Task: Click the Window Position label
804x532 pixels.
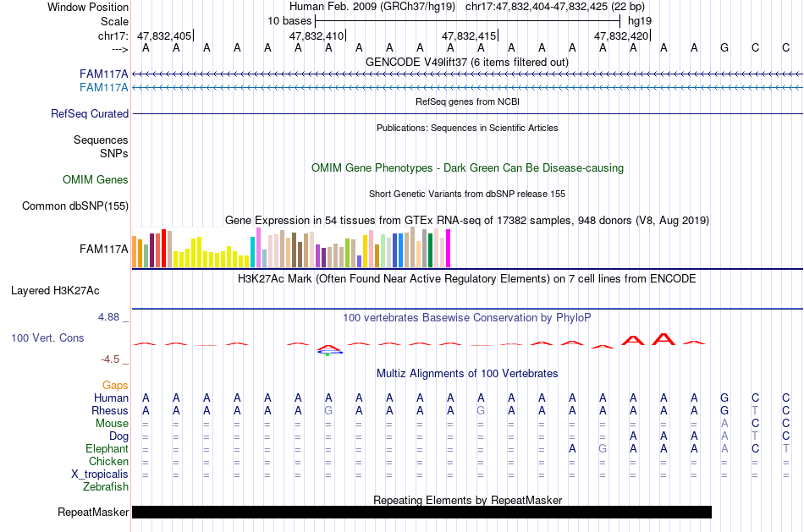Action: click(88, 7)
